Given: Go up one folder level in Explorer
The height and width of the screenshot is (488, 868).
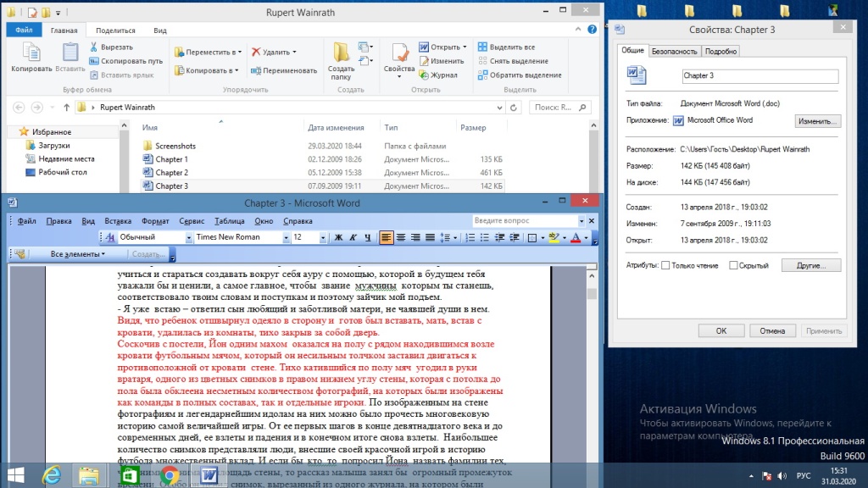Looking at the screenshot, I should tap(66, 108).
